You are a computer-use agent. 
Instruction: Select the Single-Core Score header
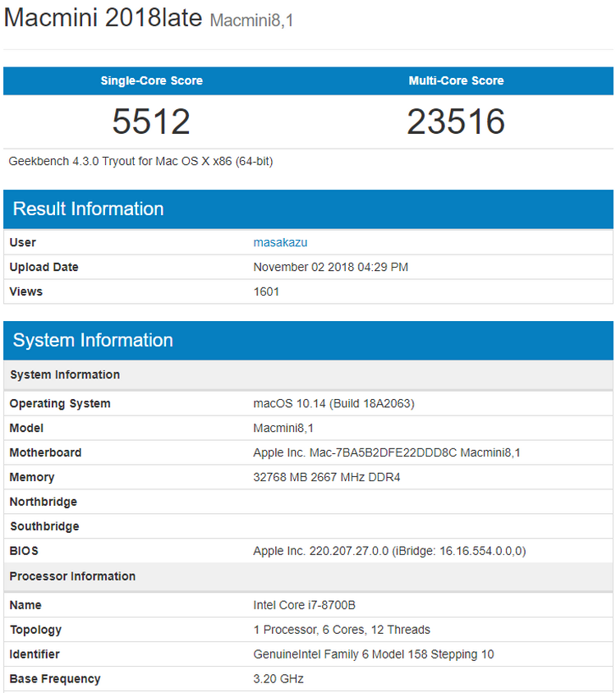[152, 80]
